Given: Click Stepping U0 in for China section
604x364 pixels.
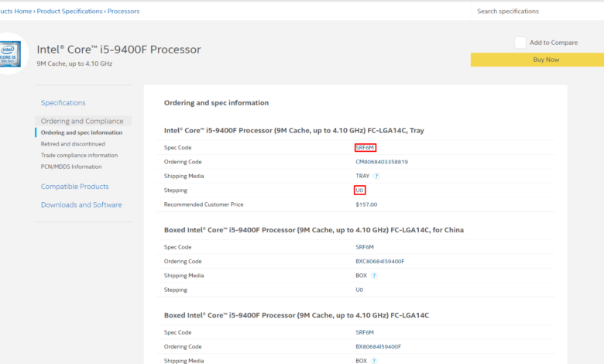Looking at the screenshot, I should [x=359, y=290].
